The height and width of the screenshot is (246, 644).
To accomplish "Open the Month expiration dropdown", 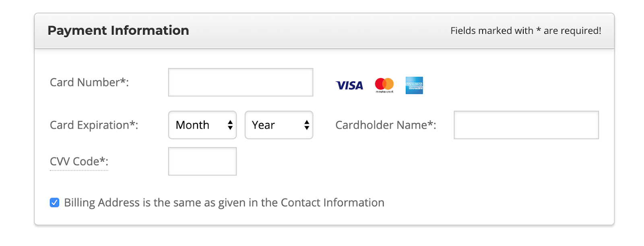I will pos(202,125).
